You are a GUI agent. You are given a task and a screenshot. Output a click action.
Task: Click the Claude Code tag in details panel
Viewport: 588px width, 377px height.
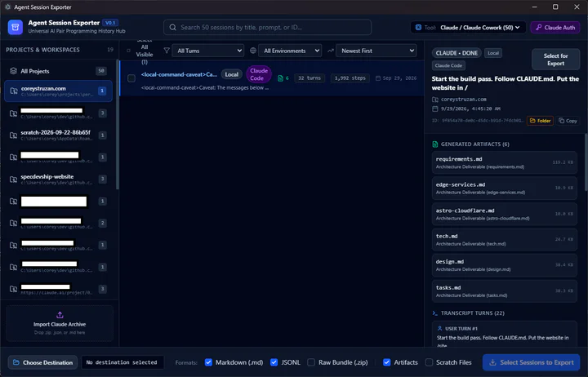tap(448, 65)
